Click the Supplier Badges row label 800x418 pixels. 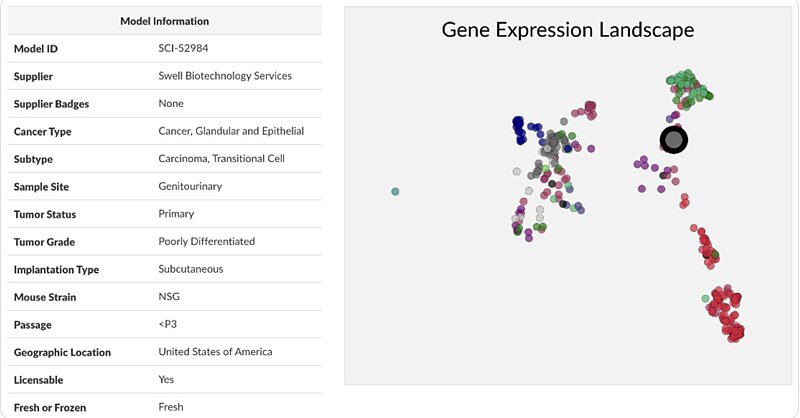coord(52,104)
